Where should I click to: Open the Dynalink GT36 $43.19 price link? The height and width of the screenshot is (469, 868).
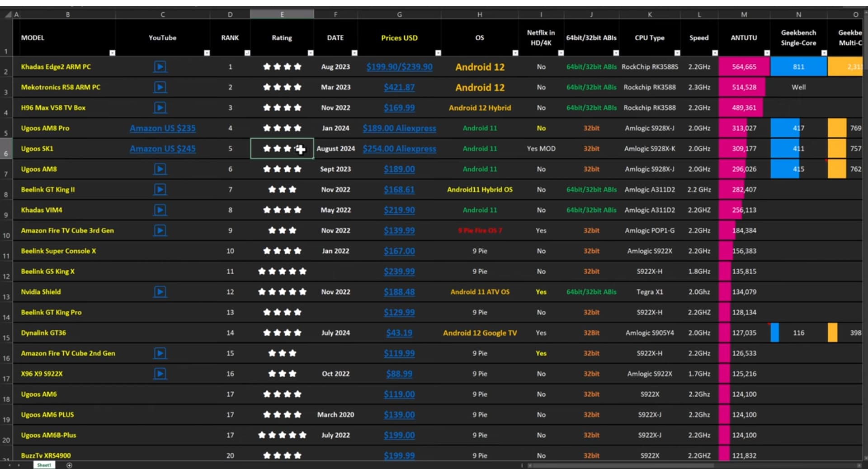click(399, 333)
